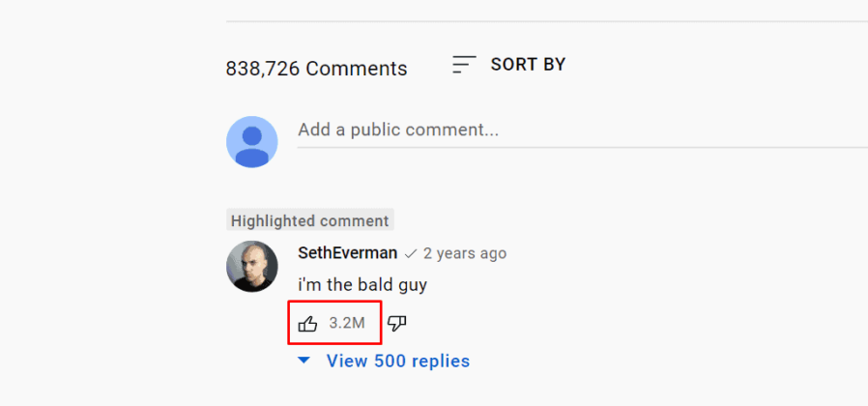This screenshot has width=868, height=406.
Task: Visit the SethEverman channel name link
Action: [348, 253]
